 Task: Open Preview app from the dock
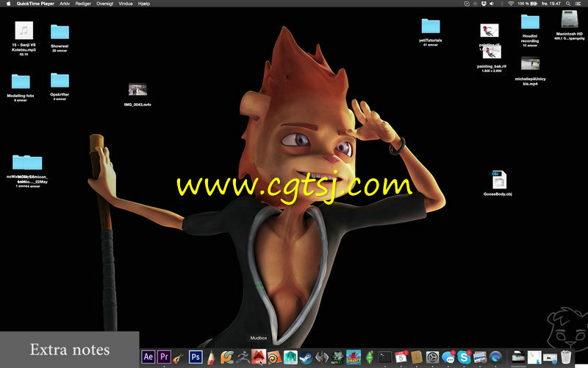pyautogui.click(x=480, y=357)
